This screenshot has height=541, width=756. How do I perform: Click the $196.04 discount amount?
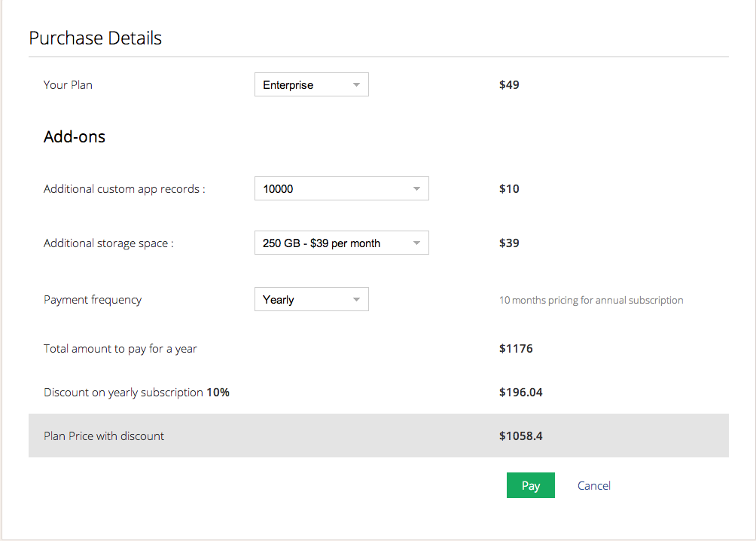pyautogui.click(x=520, y=393)
